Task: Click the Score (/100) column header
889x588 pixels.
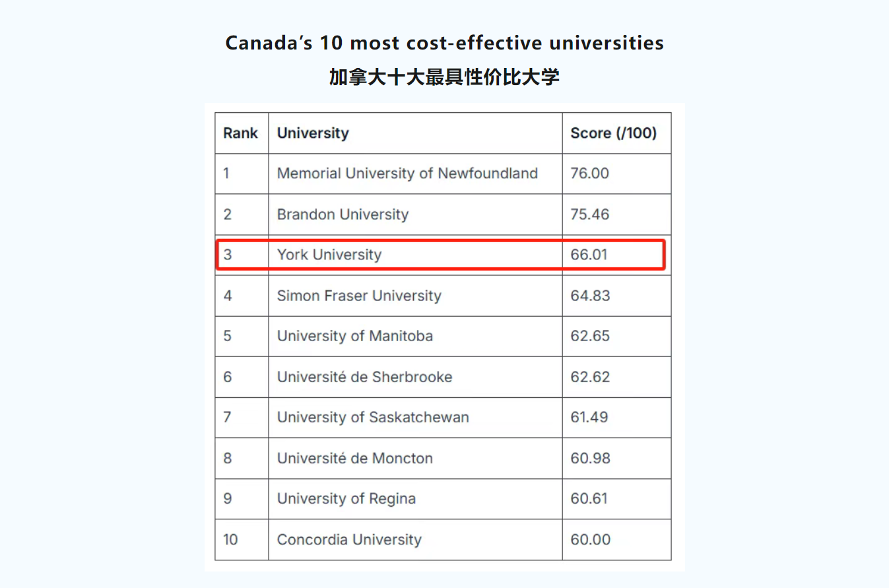Action: point(613,133)
